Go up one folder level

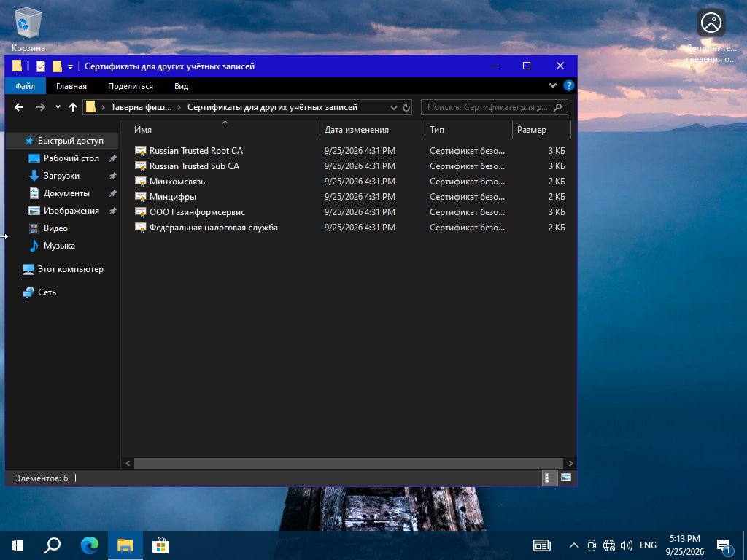click(x=72, y=107)
